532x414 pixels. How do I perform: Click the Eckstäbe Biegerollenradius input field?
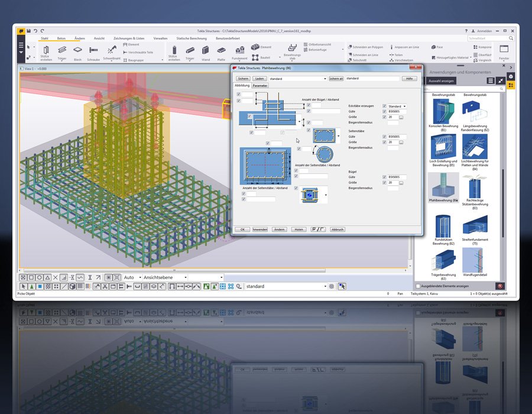(393, 122)
